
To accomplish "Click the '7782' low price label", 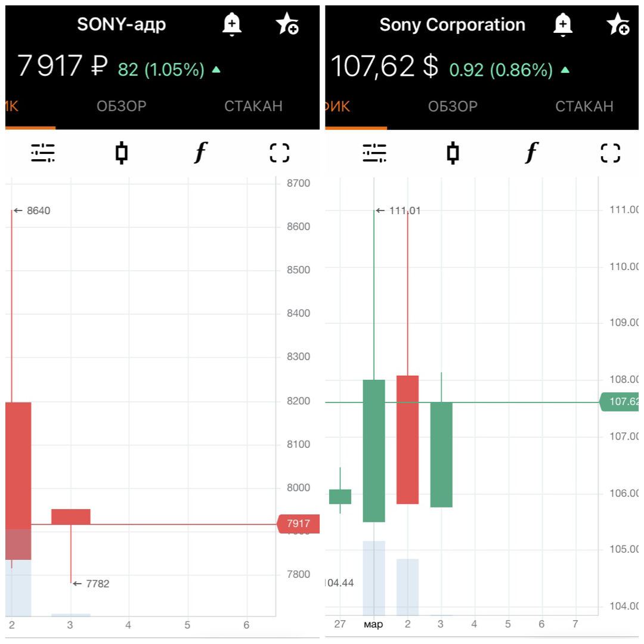I will (97, 584).
